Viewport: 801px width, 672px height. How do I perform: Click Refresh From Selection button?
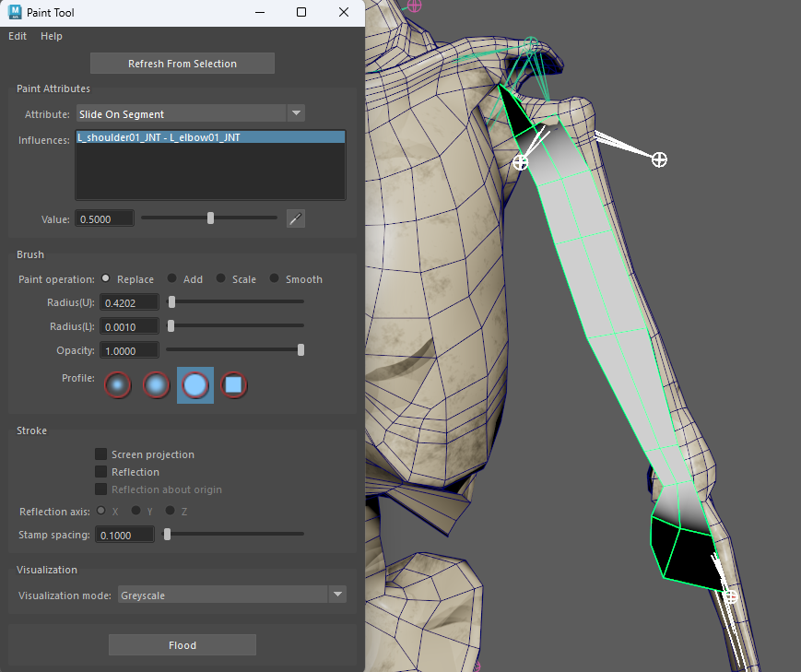tap(183, 64)
